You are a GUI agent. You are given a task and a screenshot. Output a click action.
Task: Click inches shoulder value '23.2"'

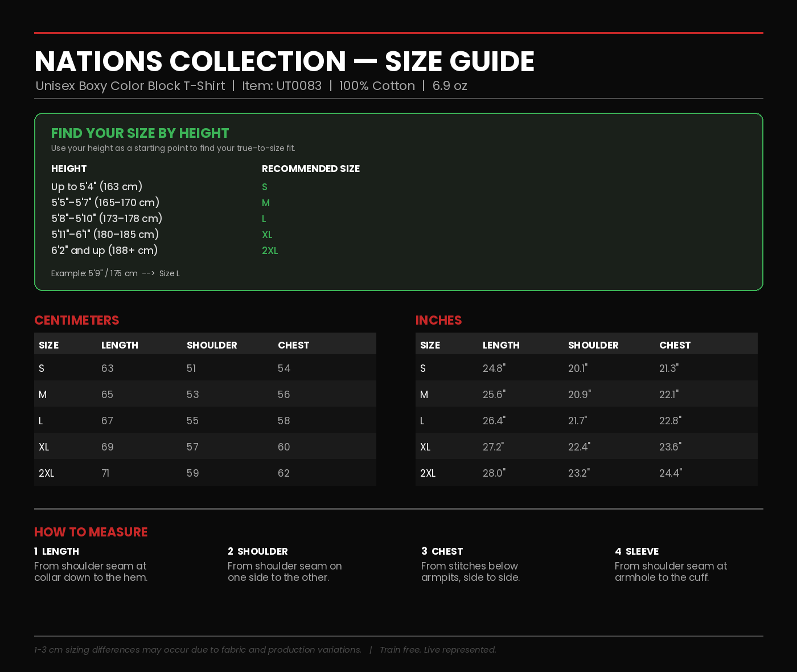(x=579, y=473)
